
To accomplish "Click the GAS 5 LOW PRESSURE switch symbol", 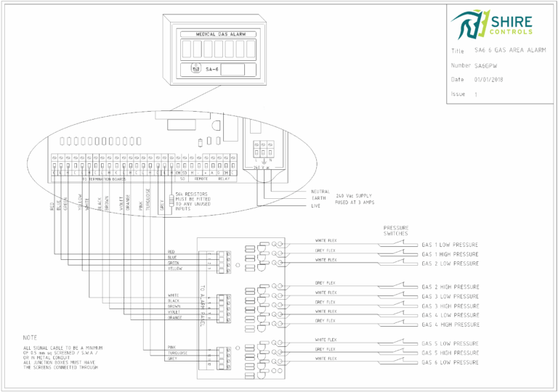I will (397, 343).
